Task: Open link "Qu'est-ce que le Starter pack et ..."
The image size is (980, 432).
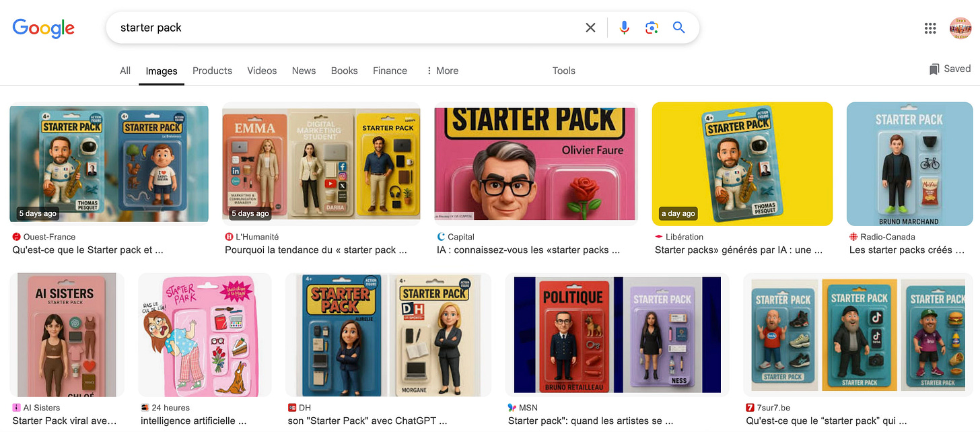Action: (87, 250)
